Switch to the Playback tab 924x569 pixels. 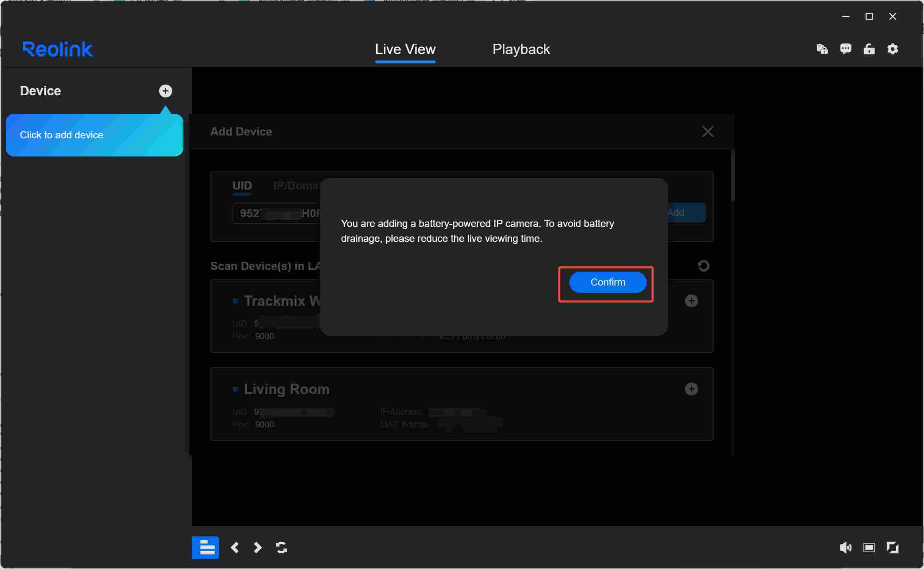point(521,49)
